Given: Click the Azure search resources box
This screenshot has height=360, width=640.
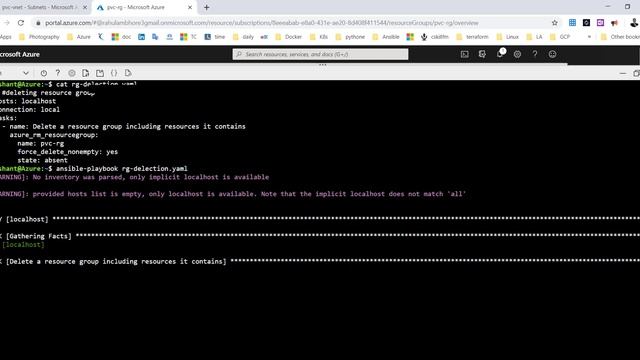Looking at the screenshot, I should tap(320, 54).
